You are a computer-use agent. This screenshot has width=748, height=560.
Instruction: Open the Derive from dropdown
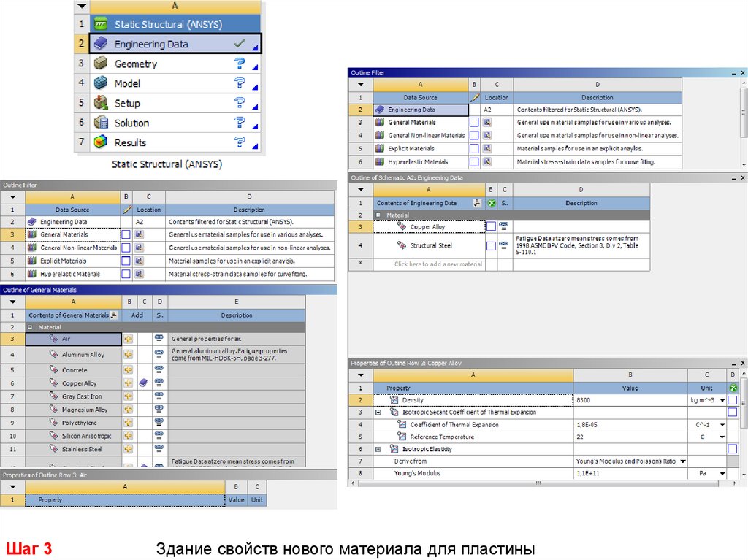click(x=683, y=461)
